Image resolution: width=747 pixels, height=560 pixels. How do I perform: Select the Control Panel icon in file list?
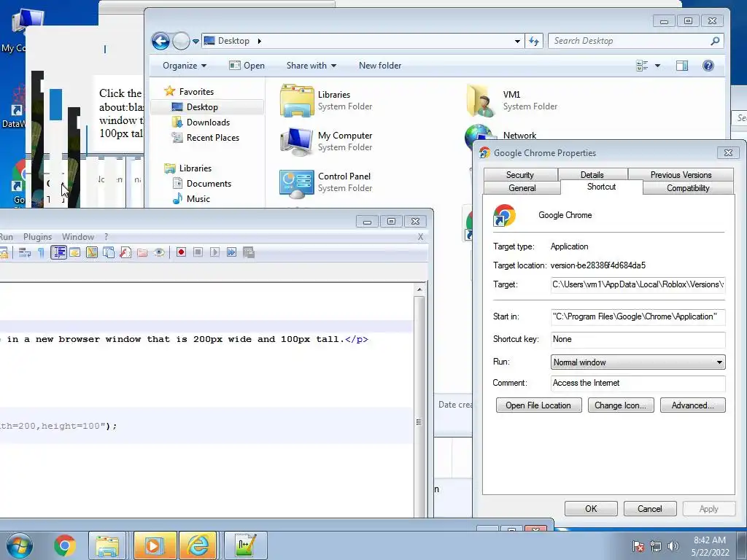pos(297,183)
